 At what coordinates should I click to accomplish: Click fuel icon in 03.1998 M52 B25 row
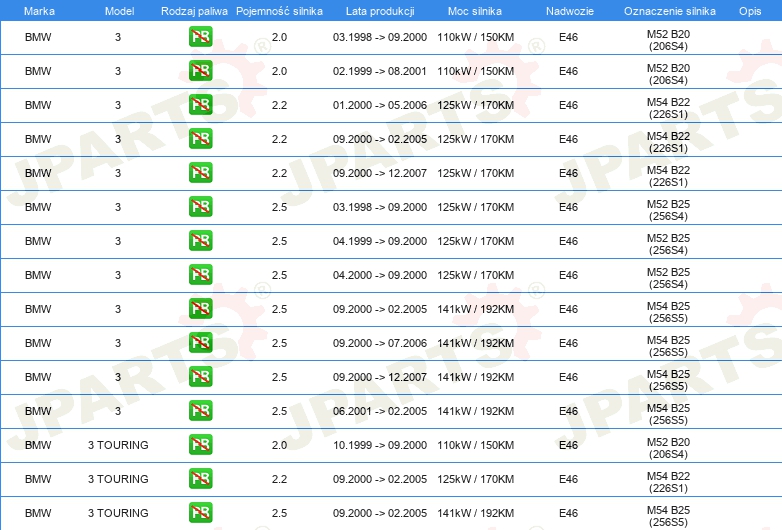click(x=200, y=206)
